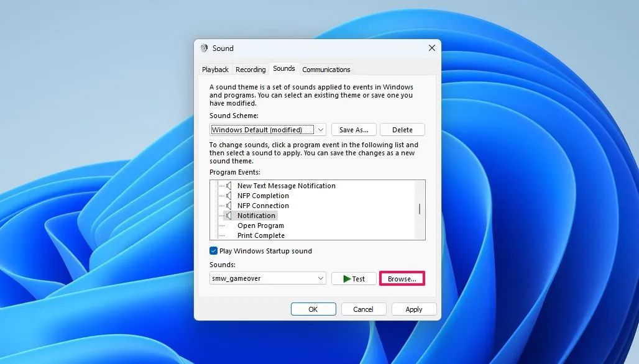Click speaker icon beside New Text Message Notification
639x364 pixels.
click(x=229, y=186)
